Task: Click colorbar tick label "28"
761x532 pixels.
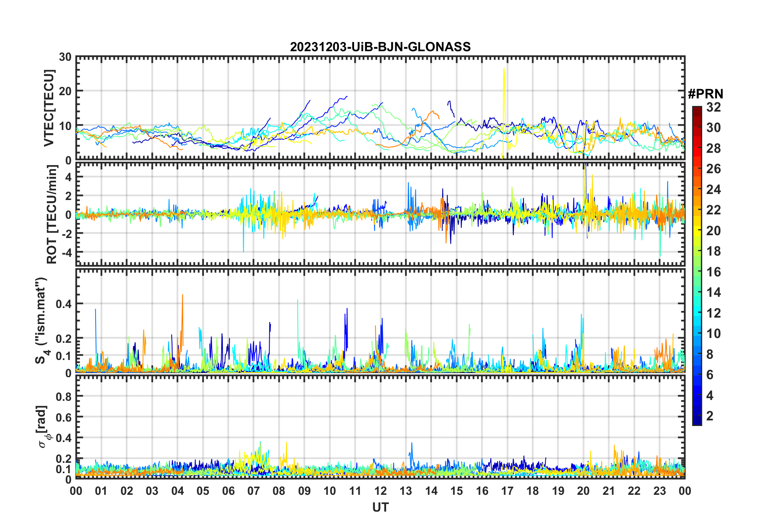Action: point(714,148)
